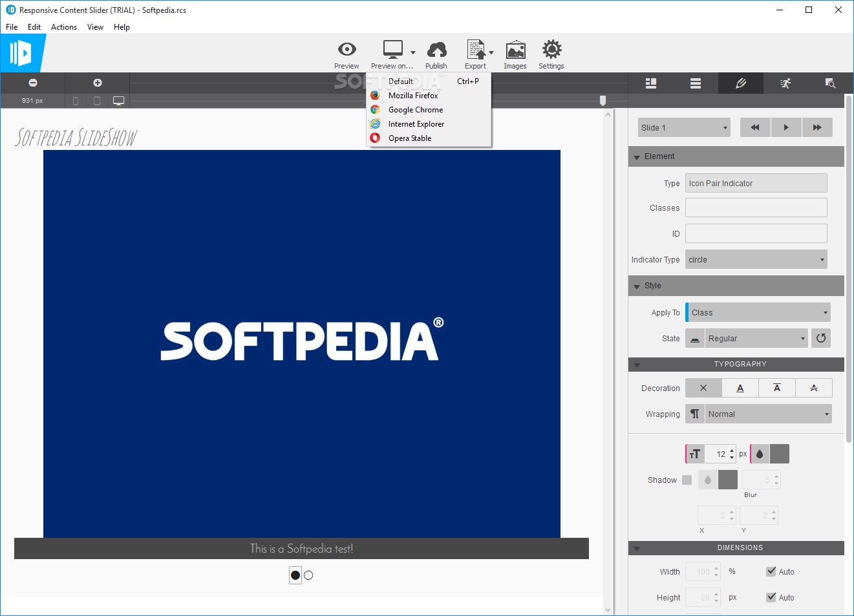Open the layout panel tab

click(x=651, y=83)
